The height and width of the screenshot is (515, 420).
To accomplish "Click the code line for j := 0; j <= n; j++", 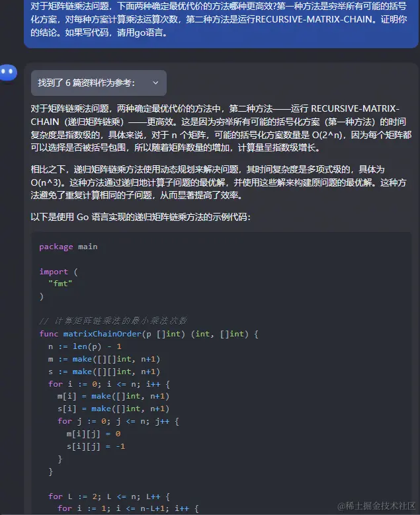I will tap(118, 421).
